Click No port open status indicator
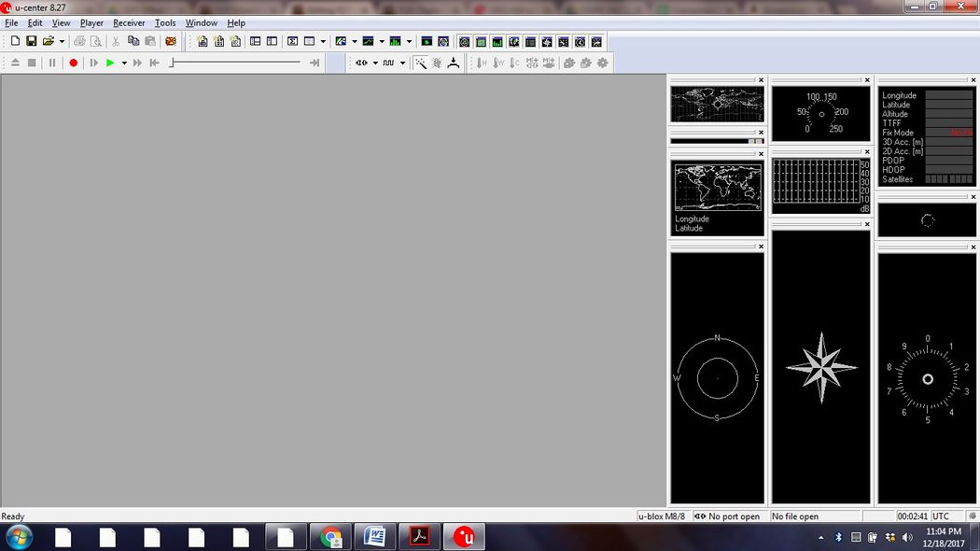 (x=729, y=516)
